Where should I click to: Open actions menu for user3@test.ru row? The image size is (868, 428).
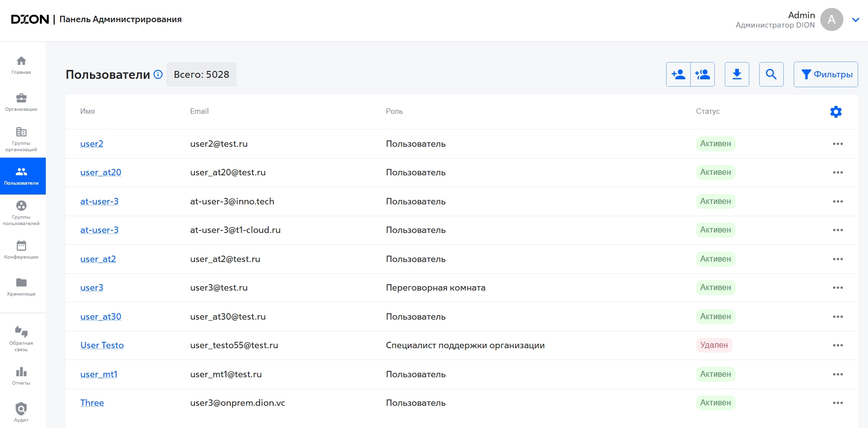click(x=838, y=288)
